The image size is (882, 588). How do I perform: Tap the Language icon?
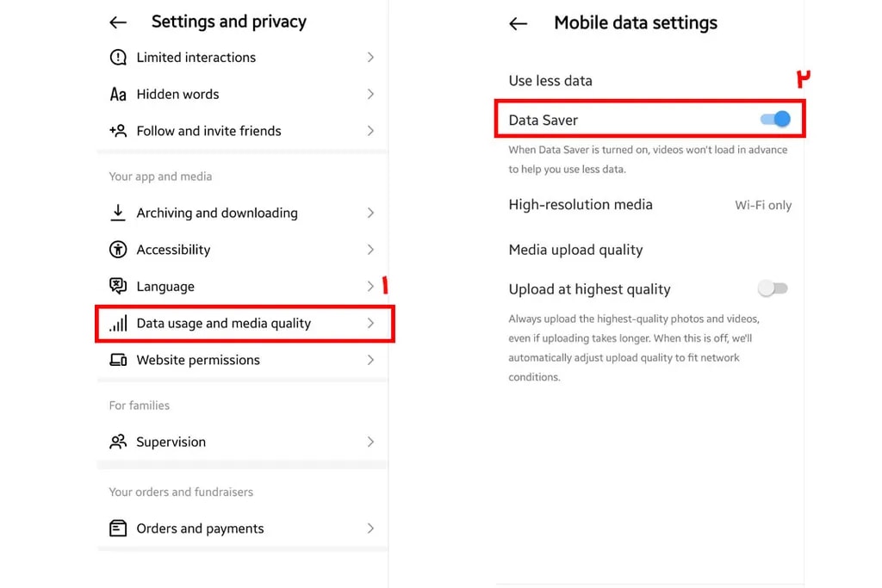pos(118,287)
